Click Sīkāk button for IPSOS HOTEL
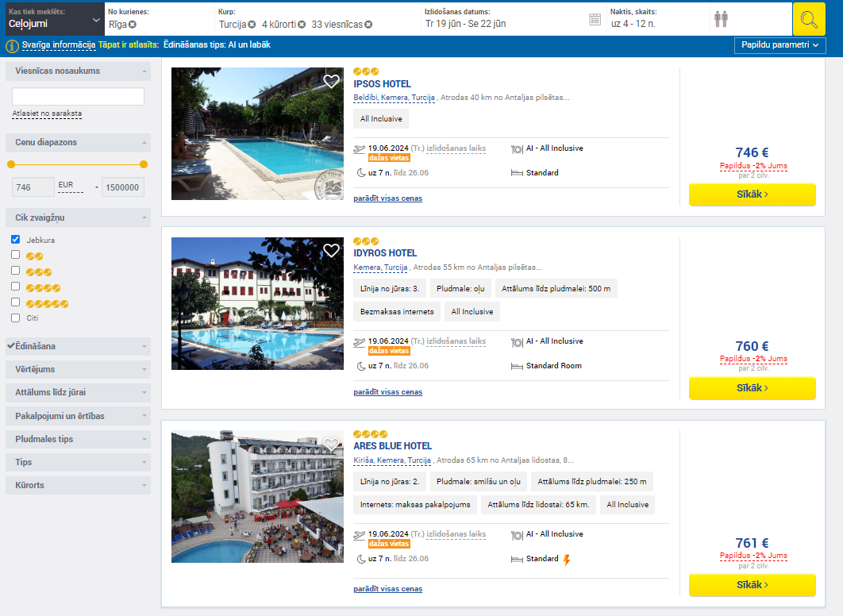 pyautogui.click(x=753, y=194)
